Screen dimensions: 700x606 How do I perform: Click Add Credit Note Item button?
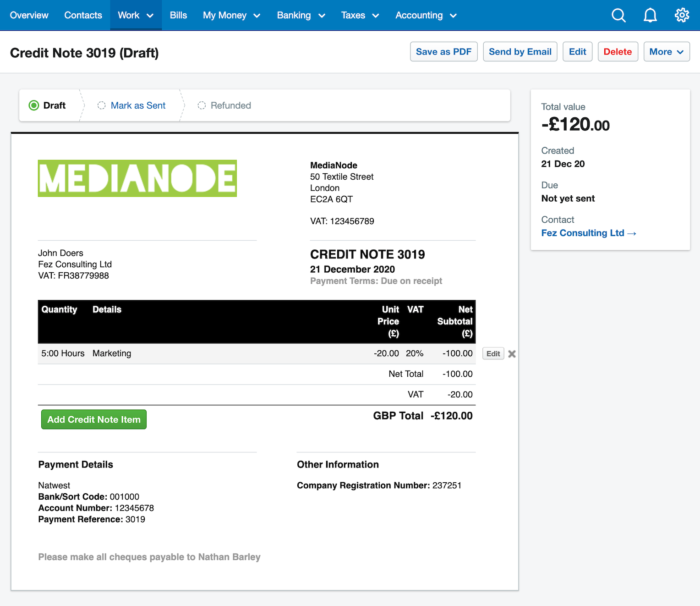point(94,419)
